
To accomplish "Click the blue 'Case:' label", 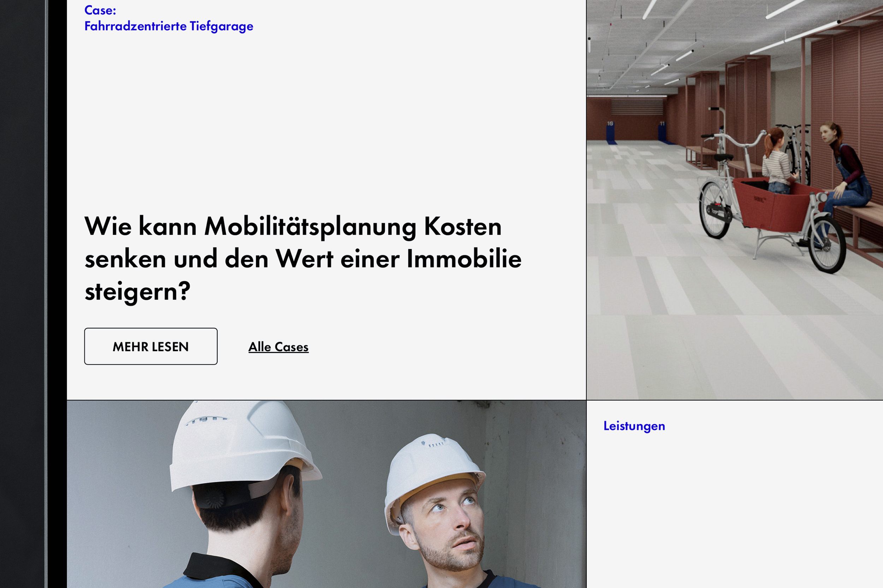I will point(100,10).
